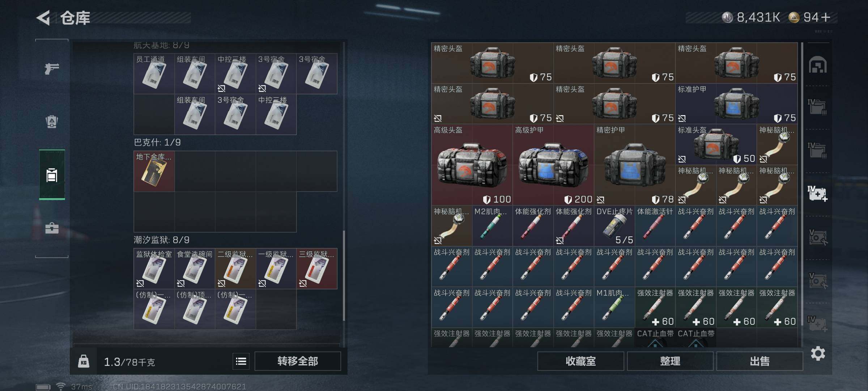Click the 出售 sell button
This screenshot has width=868, height=391.
pyautogui.click(x=759, y=361)
